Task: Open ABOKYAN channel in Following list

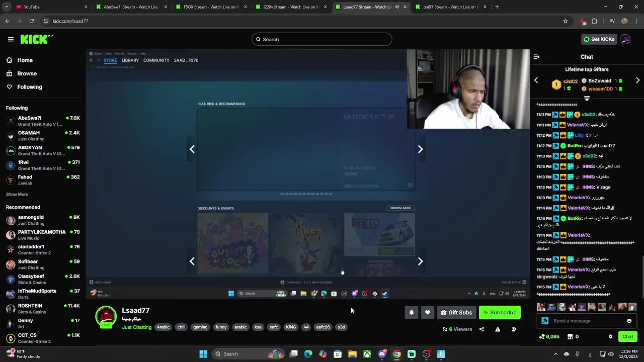Action: coord(43,150)
